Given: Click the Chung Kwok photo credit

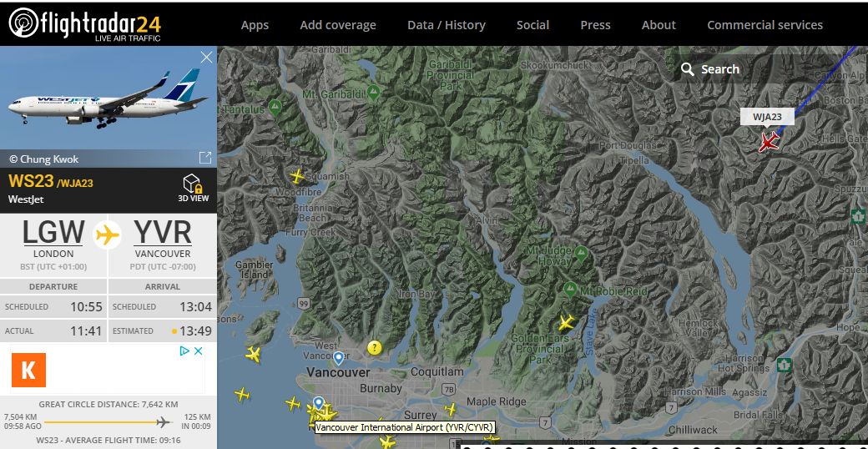Looking at the screenshot, I should pos(43,159).
